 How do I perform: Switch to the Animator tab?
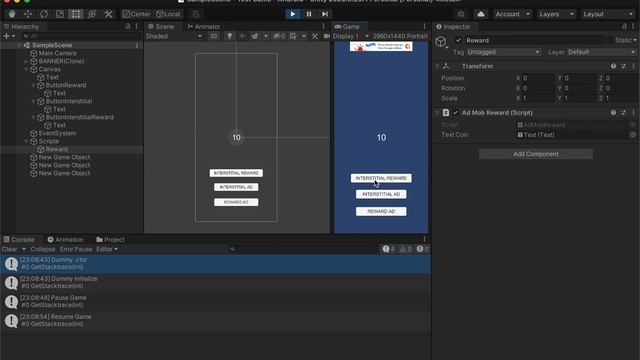click(x=203, y=27)
